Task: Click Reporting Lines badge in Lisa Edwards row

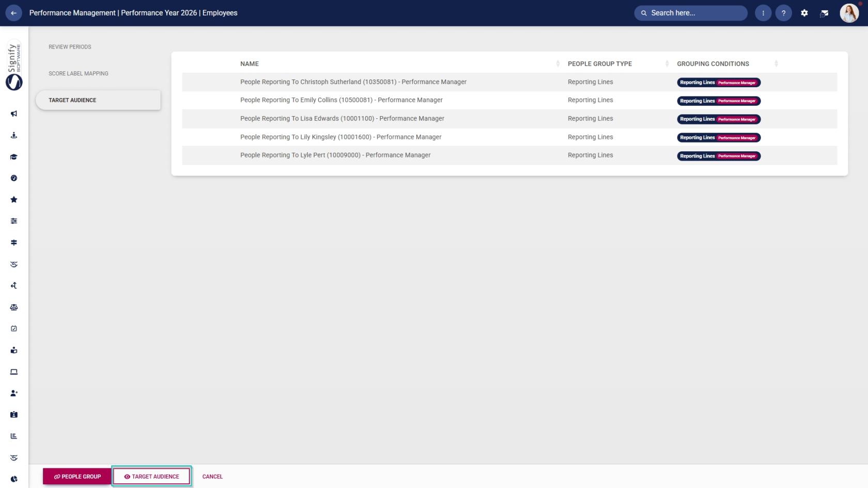Action: tap(719, 119)
